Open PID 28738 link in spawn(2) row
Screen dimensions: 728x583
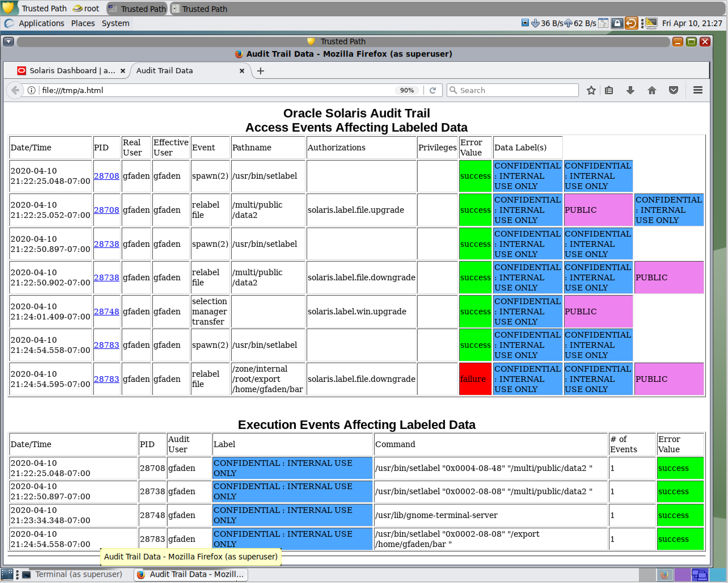(106, 244)
